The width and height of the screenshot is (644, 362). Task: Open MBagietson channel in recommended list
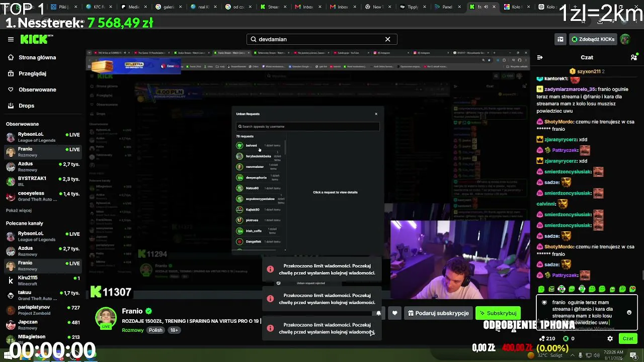tap(42, 339)
